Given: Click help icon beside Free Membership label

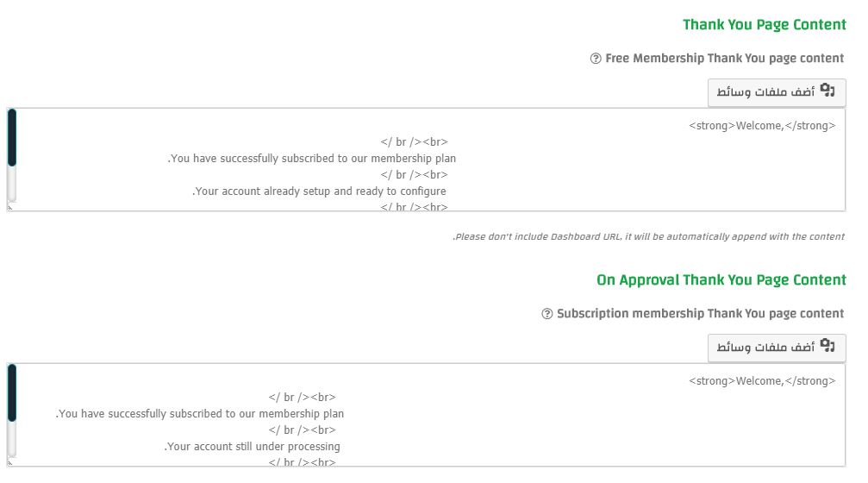Looking at the screenshot, I should pos(596,59).
